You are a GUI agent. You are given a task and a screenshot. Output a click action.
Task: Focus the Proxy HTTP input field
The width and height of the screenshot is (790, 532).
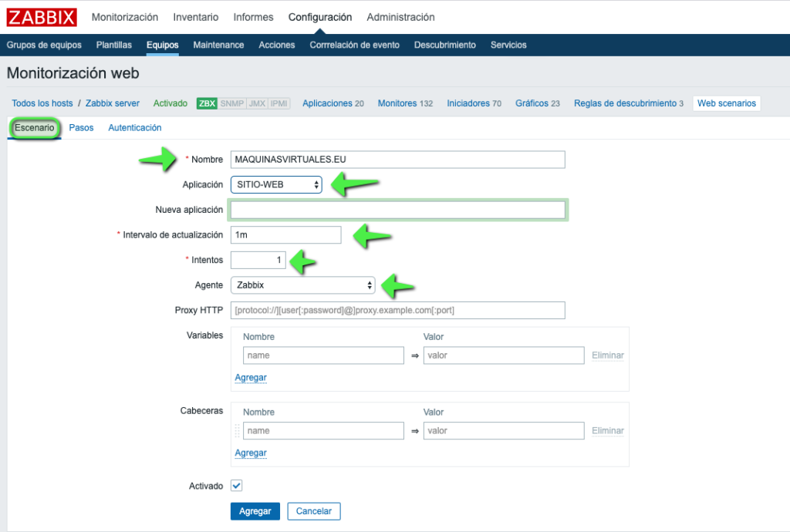click(x=397, y=310)
